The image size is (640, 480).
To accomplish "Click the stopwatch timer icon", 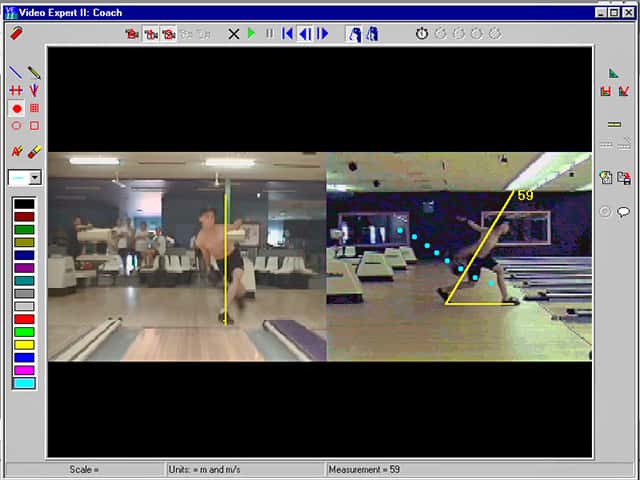I will click(422, 33).
